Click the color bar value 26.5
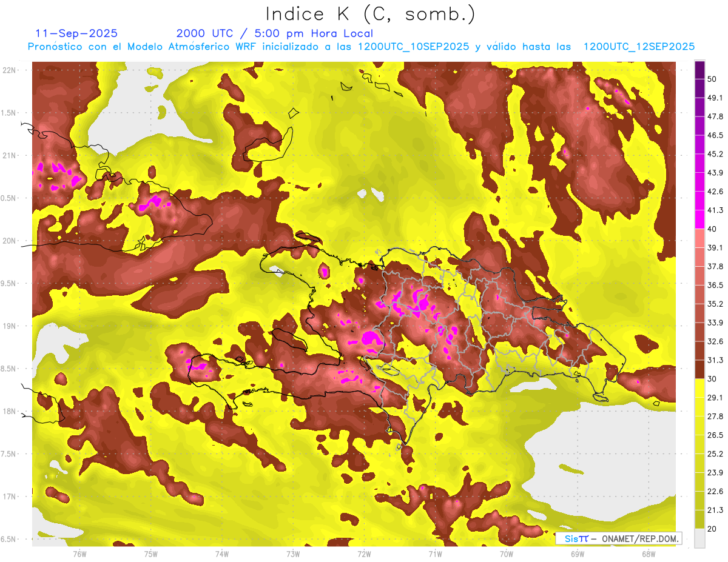728x562 pixels. tap(714, 435)
